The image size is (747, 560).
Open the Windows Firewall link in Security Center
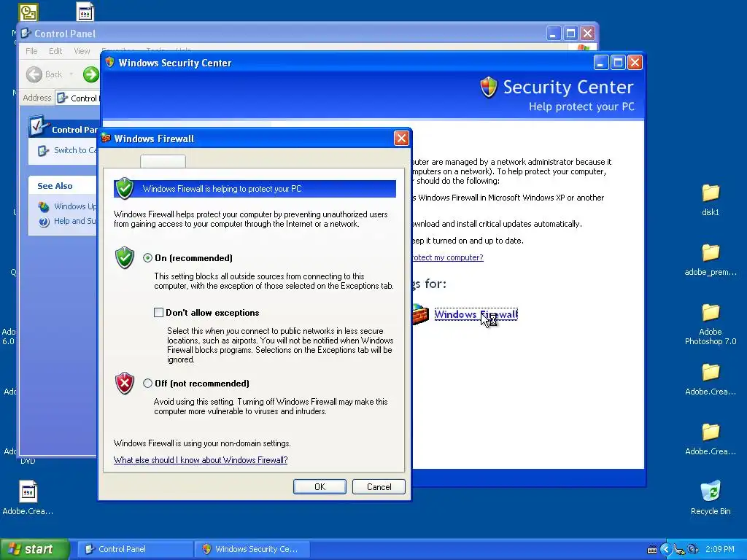tap(476, 314)
